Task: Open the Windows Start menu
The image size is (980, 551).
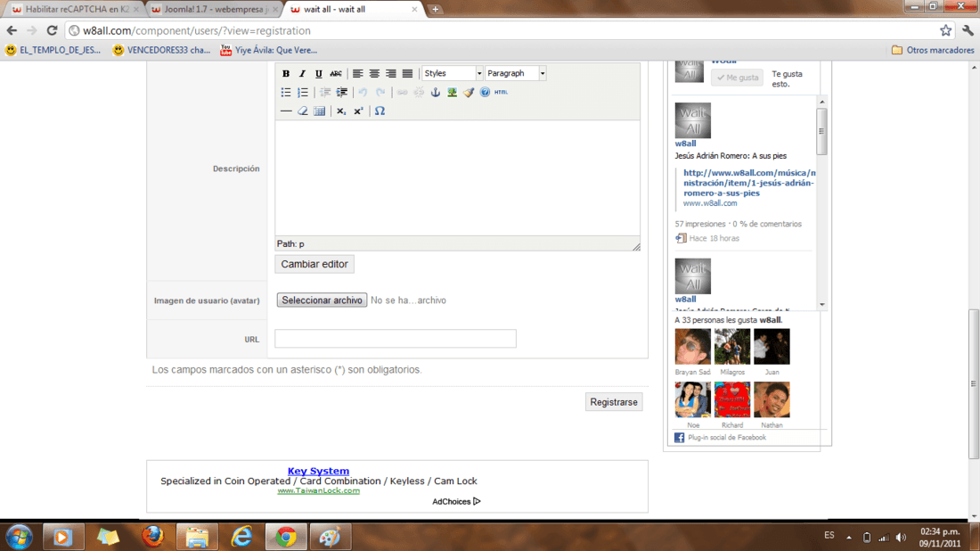Action: pyautogui.click(x=19, y=538)
